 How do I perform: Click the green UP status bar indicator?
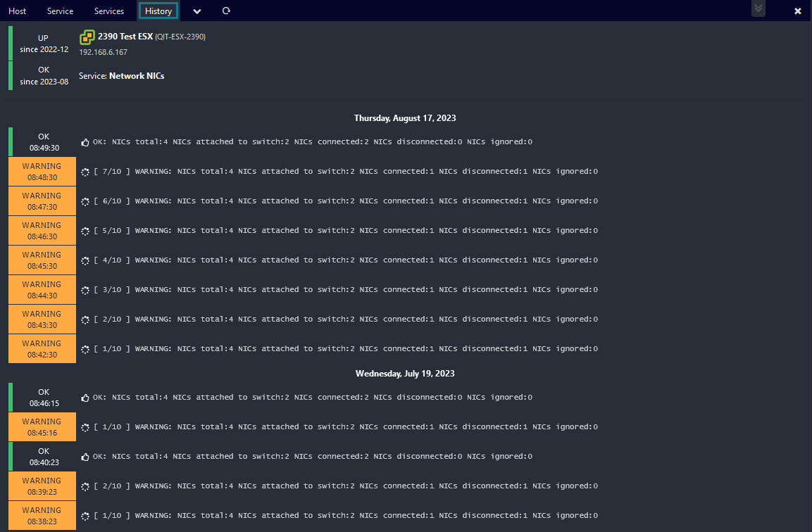[x=9, y=44]
